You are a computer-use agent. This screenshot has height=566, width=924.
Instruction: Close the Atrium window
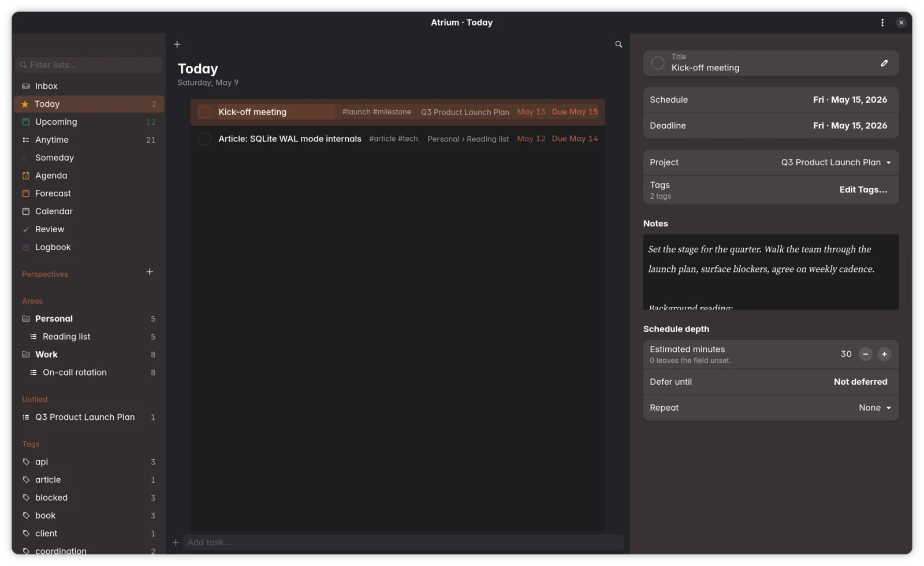tap(901, 23)
